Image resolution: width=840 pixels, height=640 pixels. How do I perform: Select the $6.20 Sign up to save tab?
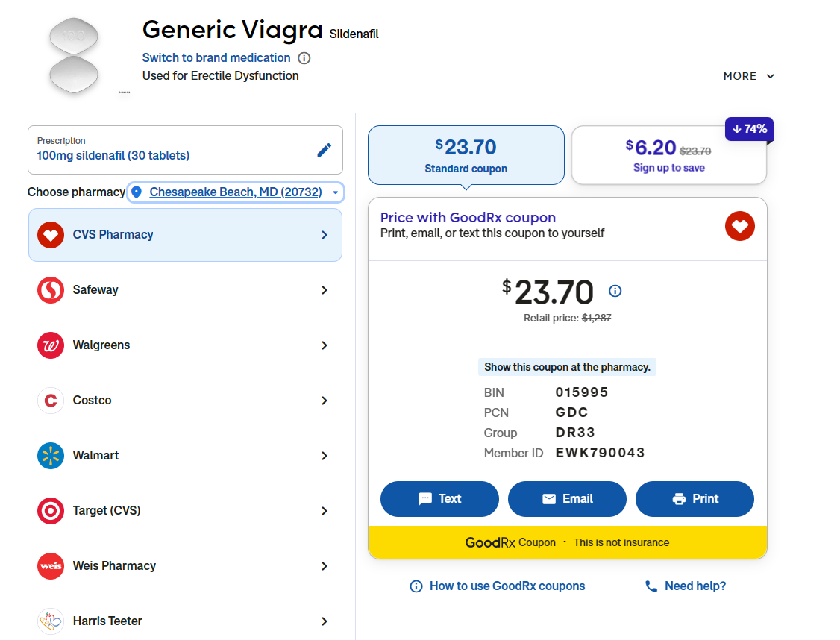point(668,155)
